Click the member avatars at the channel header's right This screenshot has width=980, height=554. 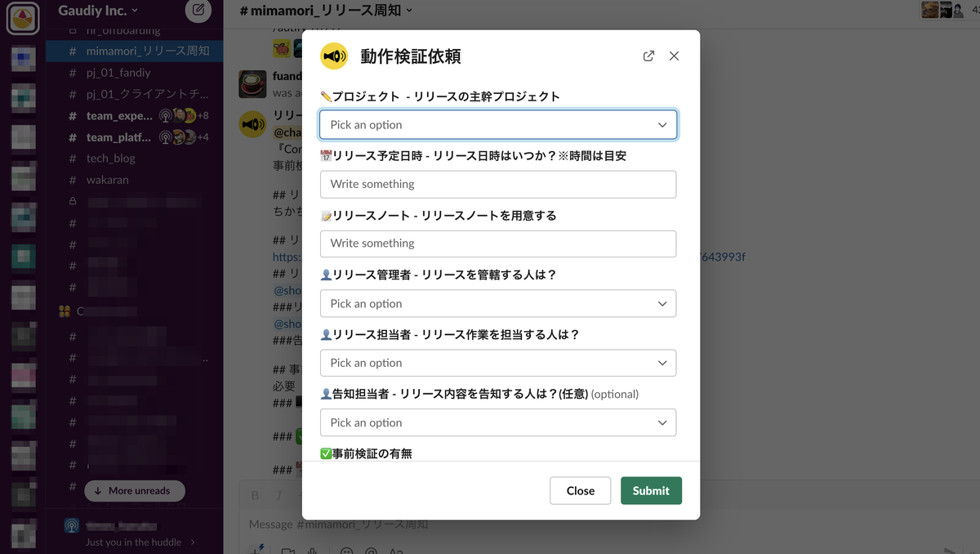[x=942, y=10]
